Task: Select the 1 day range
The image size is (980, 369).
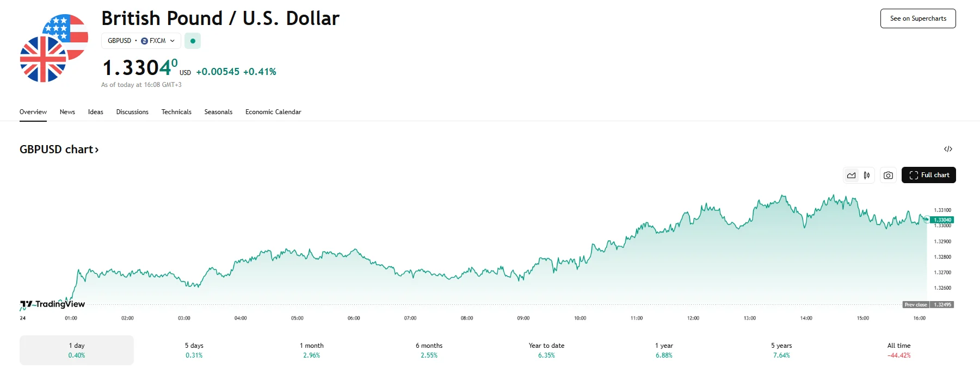Action: click(x=77, y=350)
